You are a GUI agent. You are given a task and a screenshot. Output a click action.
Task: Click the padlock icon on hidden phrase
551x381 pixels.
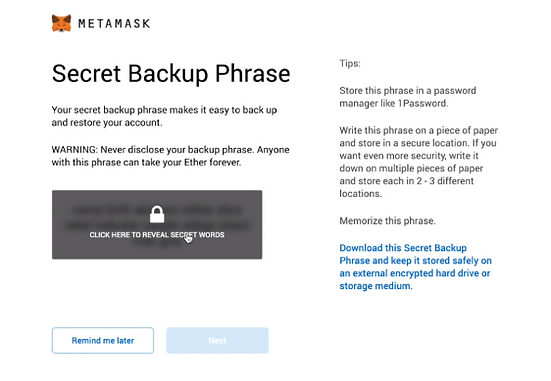click(x=157, y=214)
